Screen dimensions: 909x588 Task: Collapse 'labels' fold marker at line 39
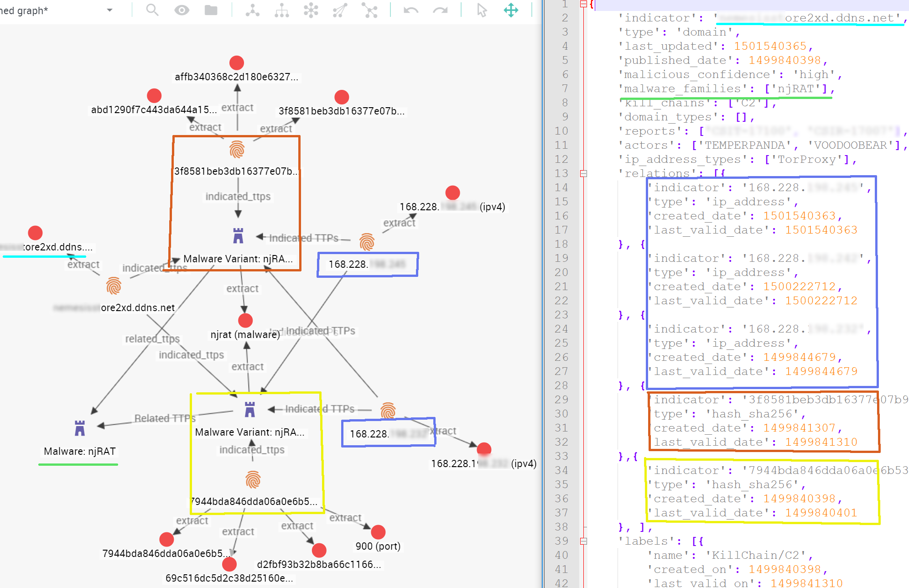pyautogui.click(x=583, y=541)
